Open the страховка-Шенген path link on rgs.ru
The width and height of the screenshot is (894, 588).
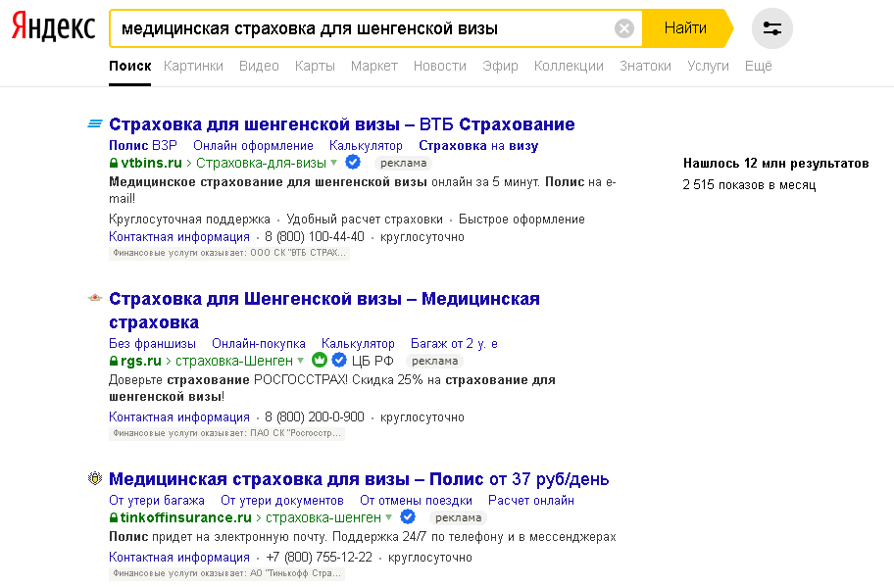pyautogui.click(x=234, y=361)
